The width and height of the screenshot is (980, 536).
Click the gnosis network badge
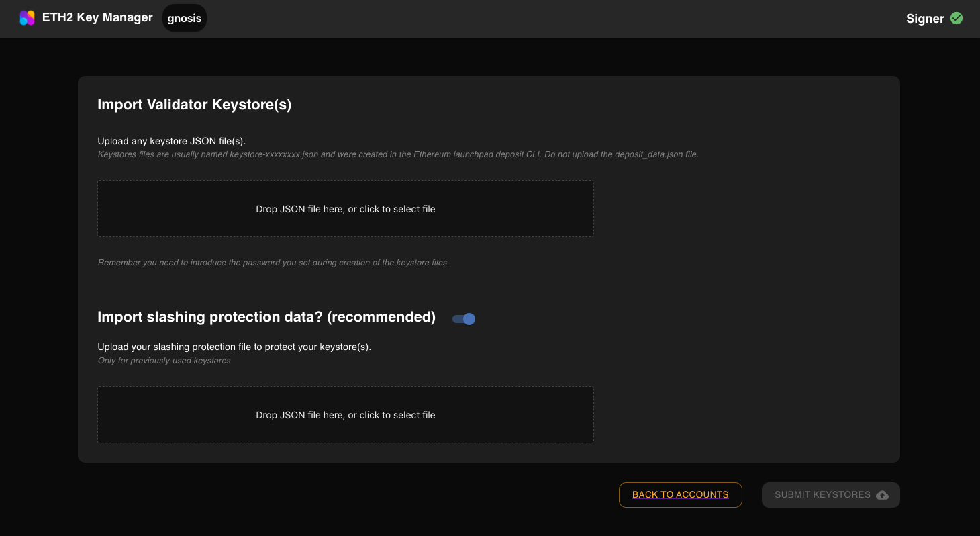tap(185, 18)
